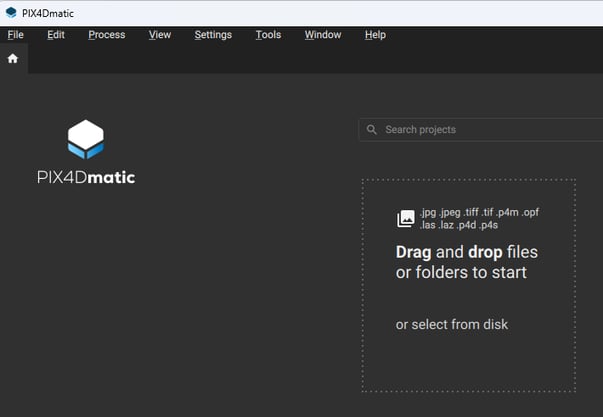Click the PIX4Dmatic cube logo
This screenshot has width=603, height=417.
(85, 139)
